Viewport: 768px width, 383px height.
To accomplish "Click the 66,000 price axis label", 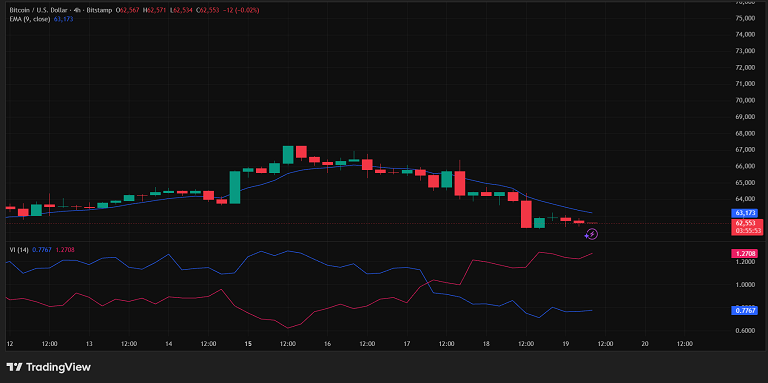I will coord(744,166).
